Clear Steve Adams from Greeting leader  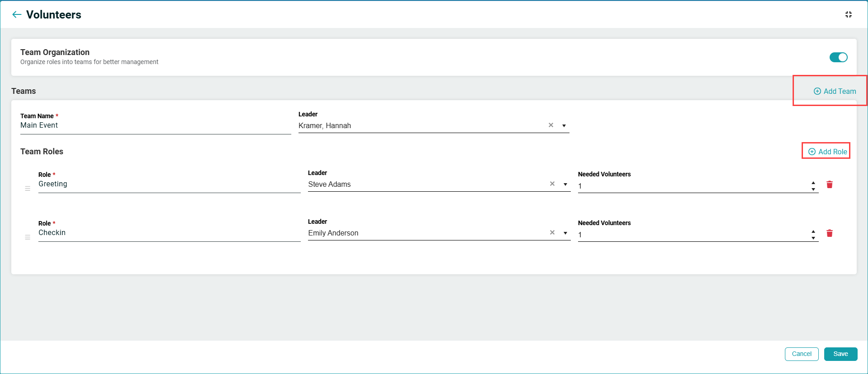click(552, 184)
